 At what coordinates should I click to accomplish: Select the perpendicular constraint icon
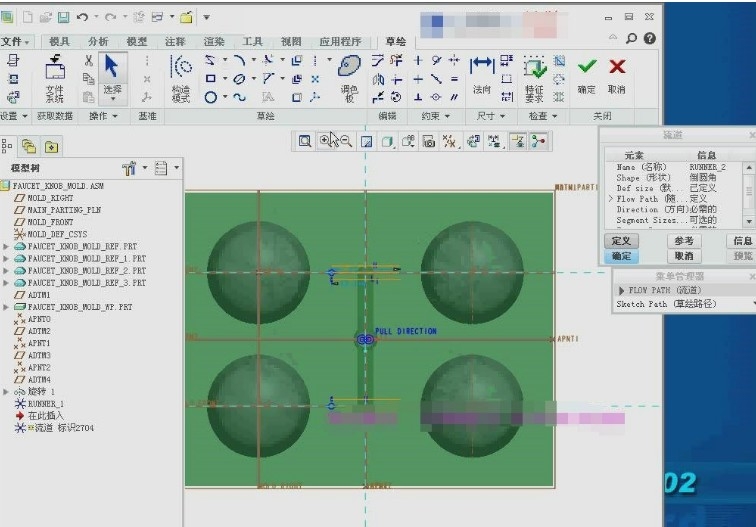pyautogui.click(x=418, y=97)
